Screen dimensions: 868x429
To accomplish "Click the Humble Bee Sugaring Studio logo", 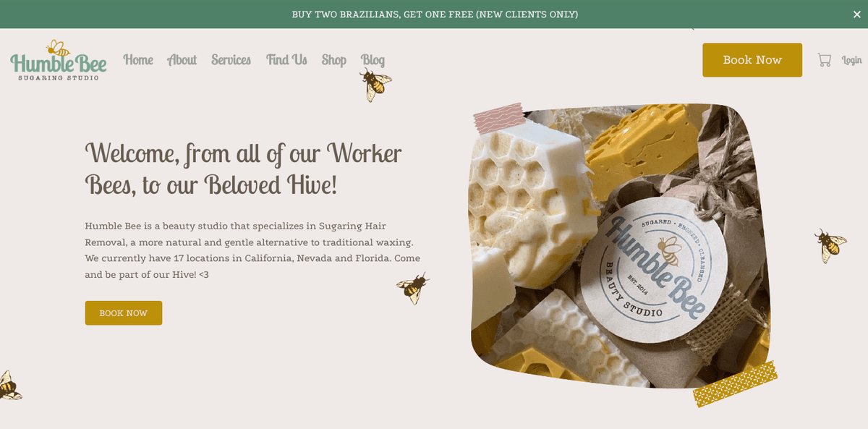I will [59, 60].
